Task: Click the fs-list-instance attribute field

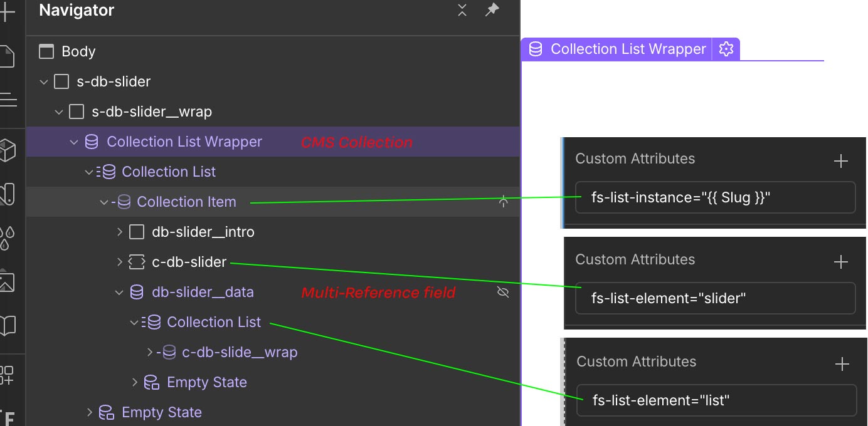Action: pos(715,198)
